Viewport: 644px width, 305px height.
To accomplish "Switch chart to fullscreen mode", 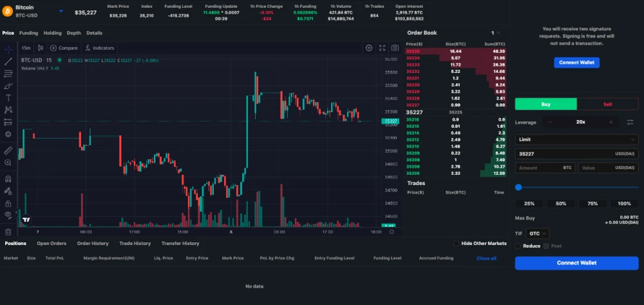I will pos(382,48).
